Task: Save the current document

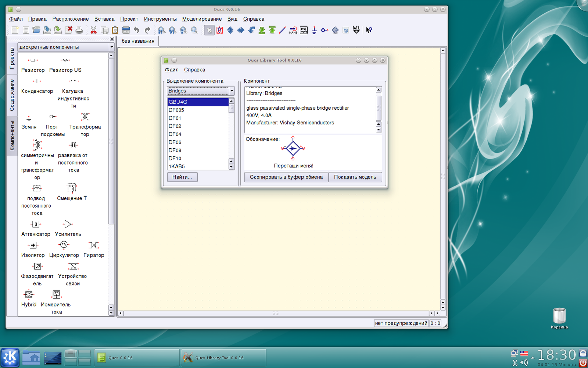Action: pos(47,30)
